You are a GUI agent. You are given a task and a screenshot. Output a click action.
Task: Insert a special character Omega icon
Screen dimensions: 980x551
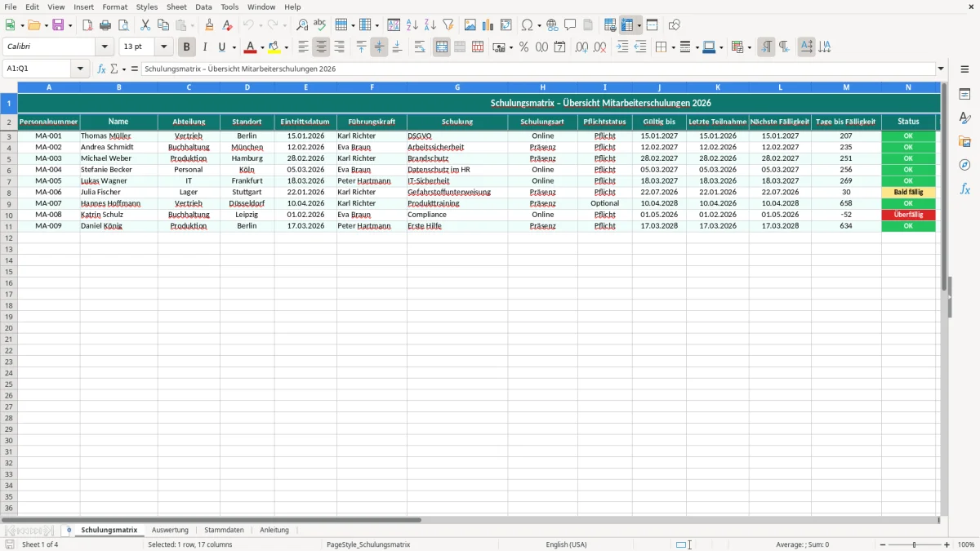(528, 25)
